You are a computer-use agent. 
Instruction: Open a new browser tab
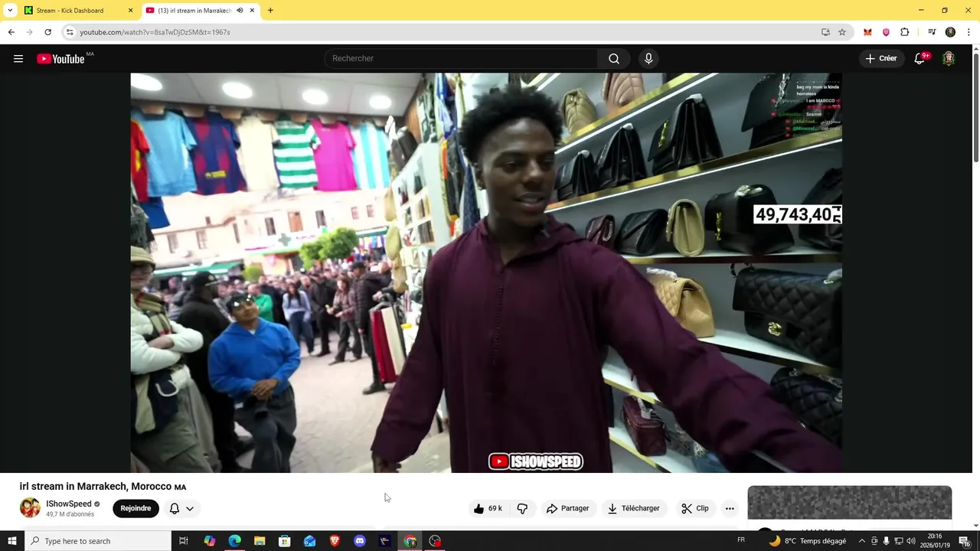(270, 11)
